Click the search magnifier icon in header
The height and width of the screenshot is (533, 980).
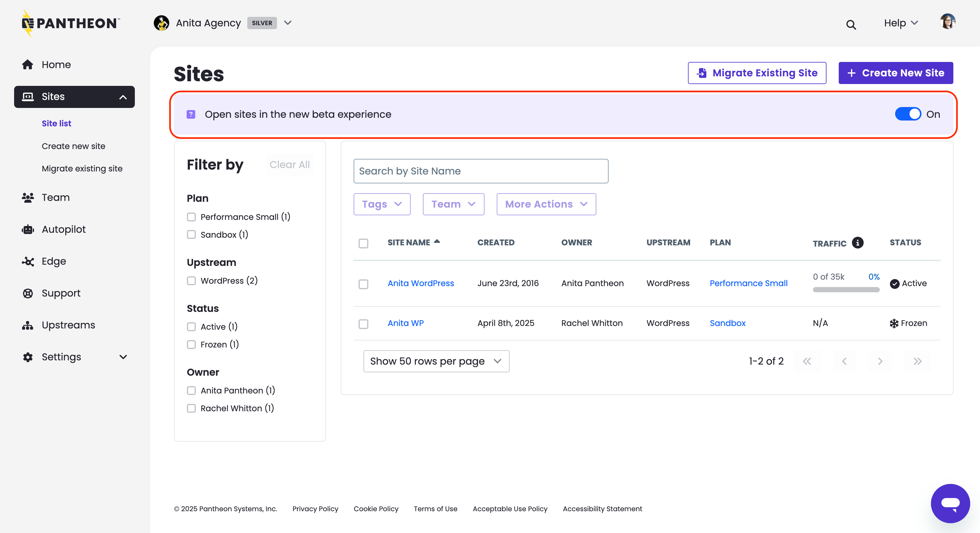pos(851,25)
